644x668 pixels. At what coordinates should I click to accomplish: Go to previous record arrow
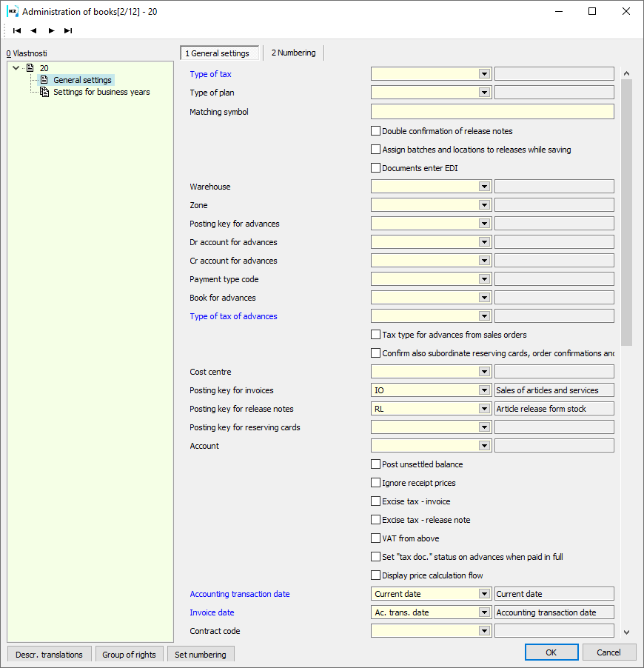click(33, 30)
